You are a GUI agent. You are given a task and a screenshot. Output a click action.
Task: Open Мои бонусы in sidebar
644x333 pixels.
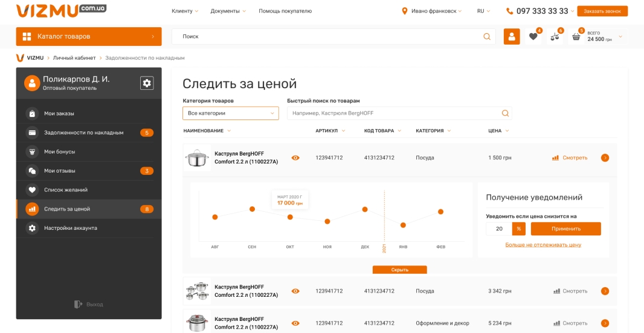click(89, 152)
